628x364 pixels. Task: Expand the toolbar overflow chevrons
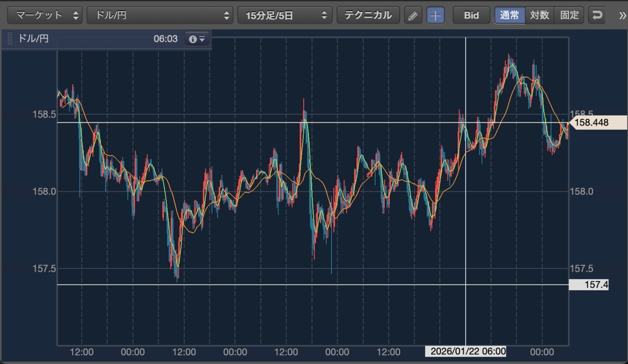click(623, 15)
